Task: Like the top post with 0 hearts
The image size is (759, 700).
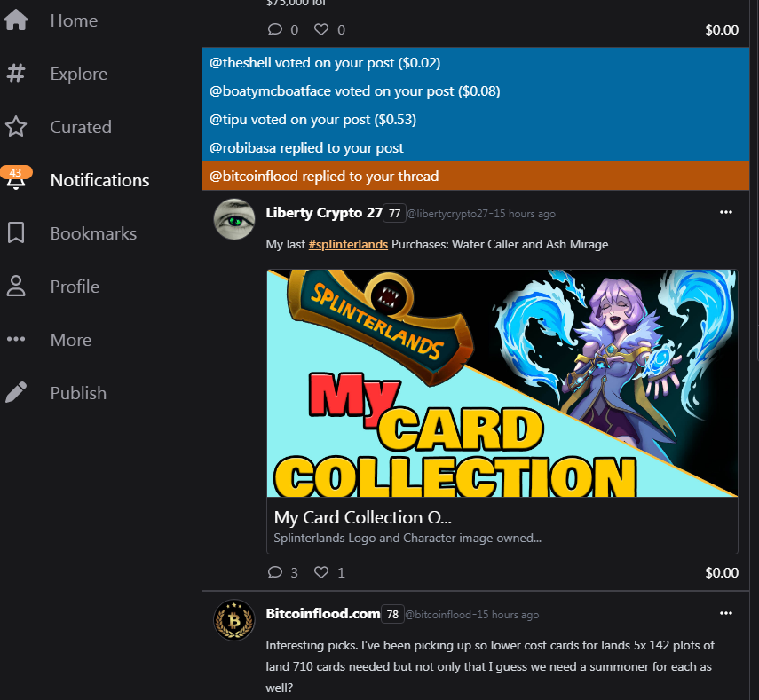Action: tap(321, 29)
